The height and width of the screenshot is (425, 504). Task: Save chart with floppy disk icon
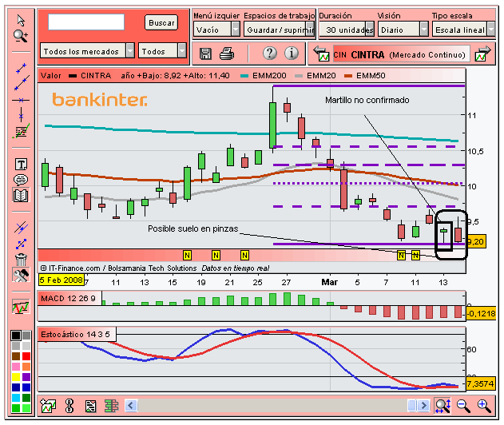pos(205,54)
